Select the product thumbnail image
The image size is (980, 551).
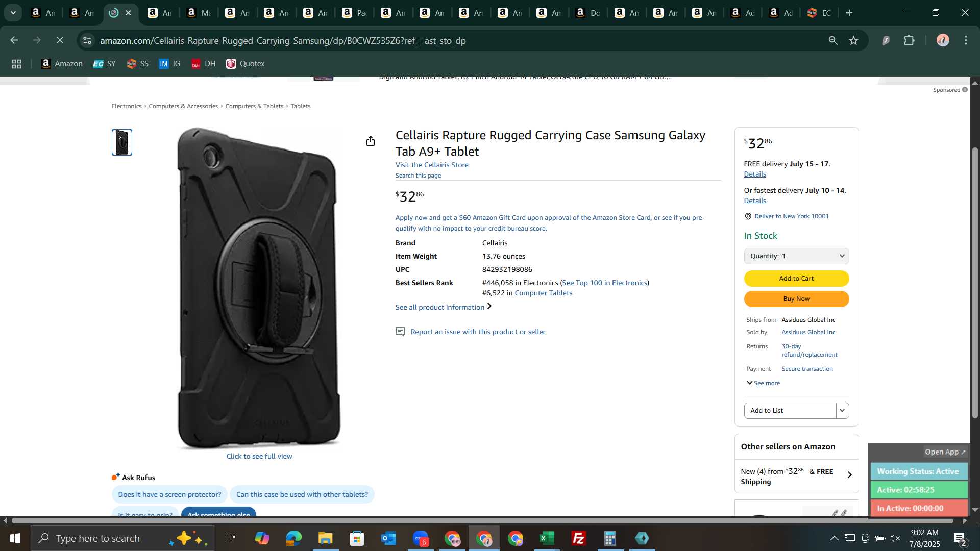pyautogui.click(x=122, y=142)
